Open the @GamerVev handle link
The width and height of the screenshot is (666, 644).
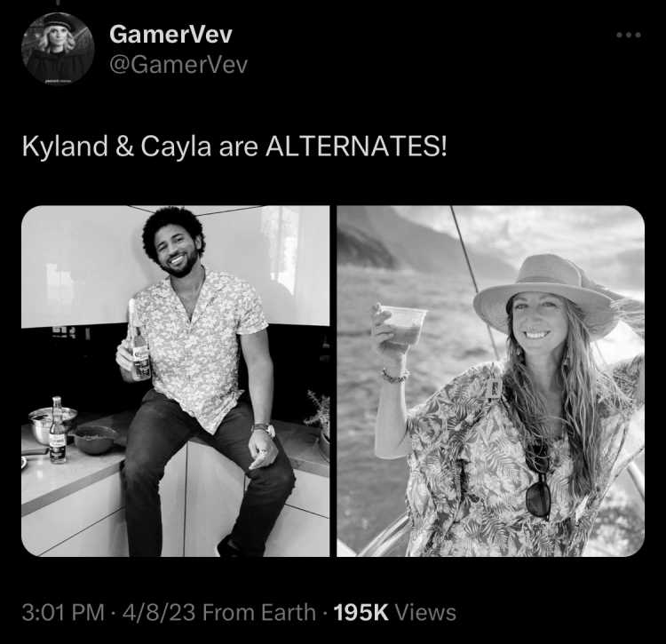pyautogui.click(x=178, y=65)
